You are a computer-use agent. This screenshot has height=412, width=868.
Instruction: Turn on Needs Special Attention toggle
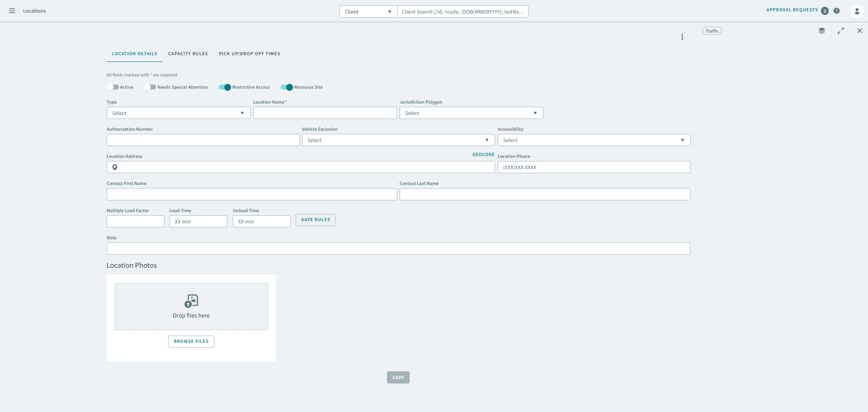pos(150,87)
